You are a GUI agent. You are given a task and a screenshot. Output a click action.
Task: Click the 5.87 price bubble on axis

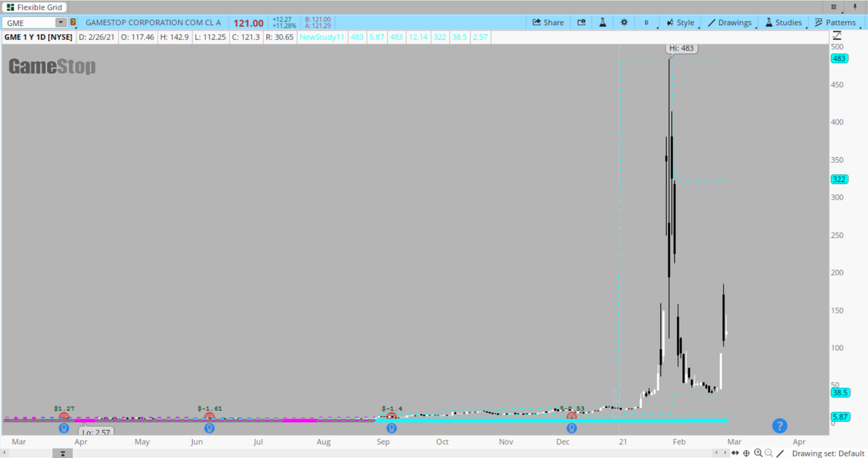coord(840,417)
